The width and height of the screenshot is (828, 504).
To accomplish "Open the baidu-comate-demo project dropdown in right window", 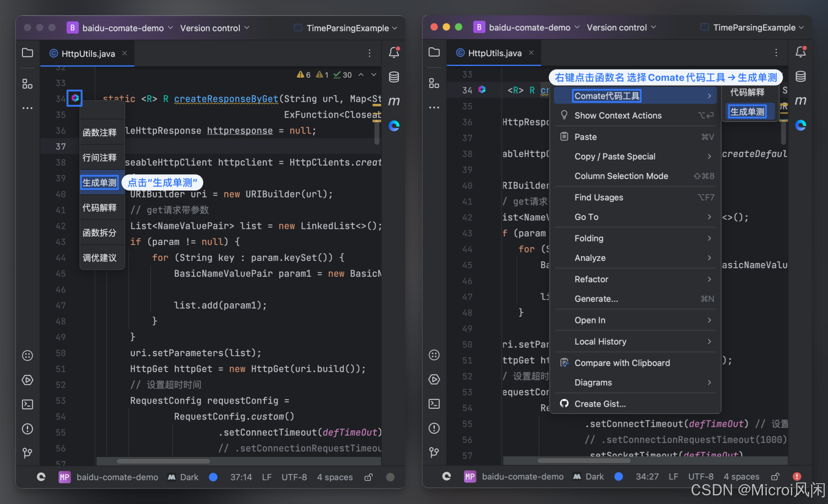I will 530,28.
